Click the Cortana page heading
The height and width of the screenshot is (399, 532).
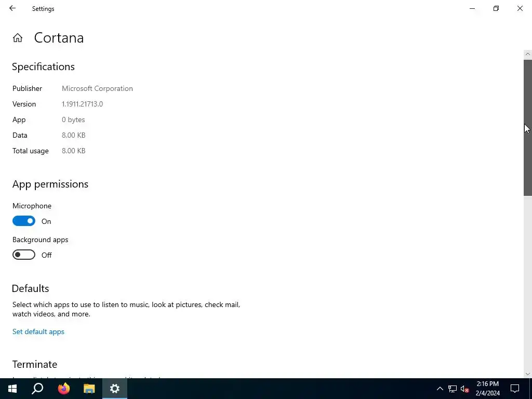coord(59,37)
